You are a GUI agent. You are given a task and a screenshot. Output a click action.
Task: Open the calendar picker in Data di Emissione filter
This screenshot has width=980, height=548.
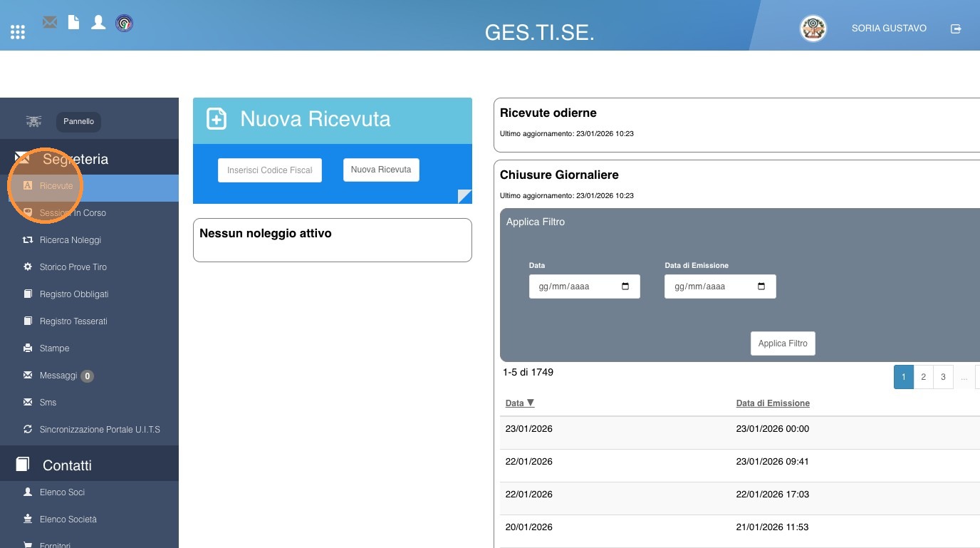(761, 286)
